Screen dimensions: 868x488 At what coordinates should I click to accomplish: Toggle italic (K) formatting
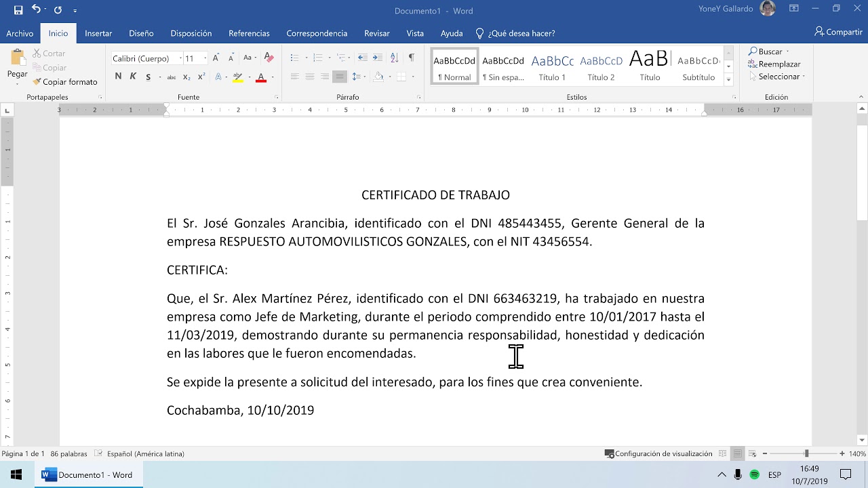[x=133, y=77]
